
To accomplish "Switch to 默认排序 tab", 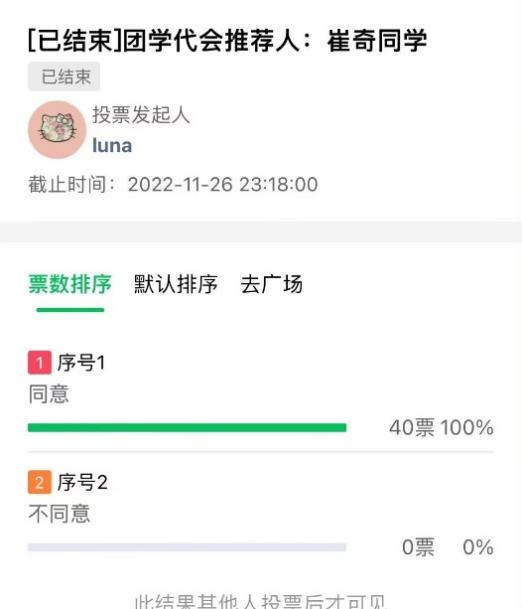I will (x=176, y=284).
